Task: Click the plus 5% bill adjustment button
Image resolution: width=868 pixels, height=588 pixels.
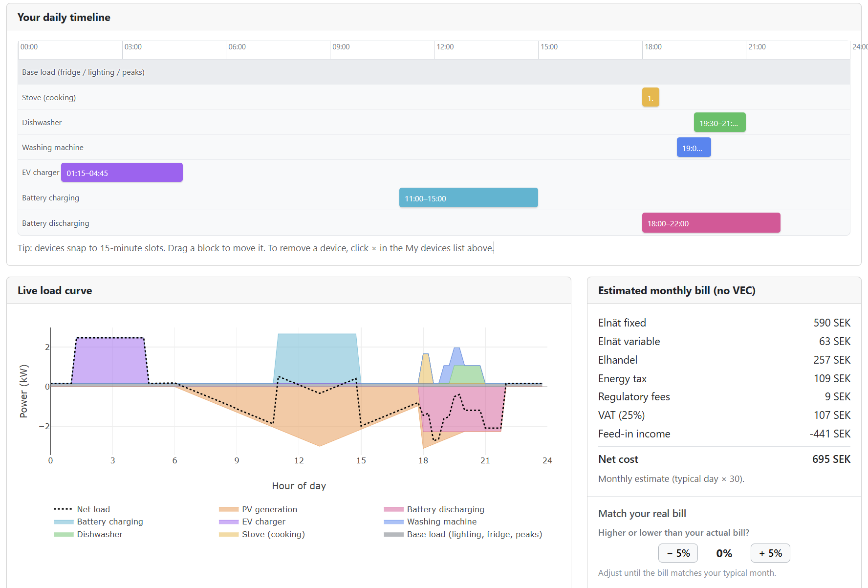Action: (x=770, y=553)
